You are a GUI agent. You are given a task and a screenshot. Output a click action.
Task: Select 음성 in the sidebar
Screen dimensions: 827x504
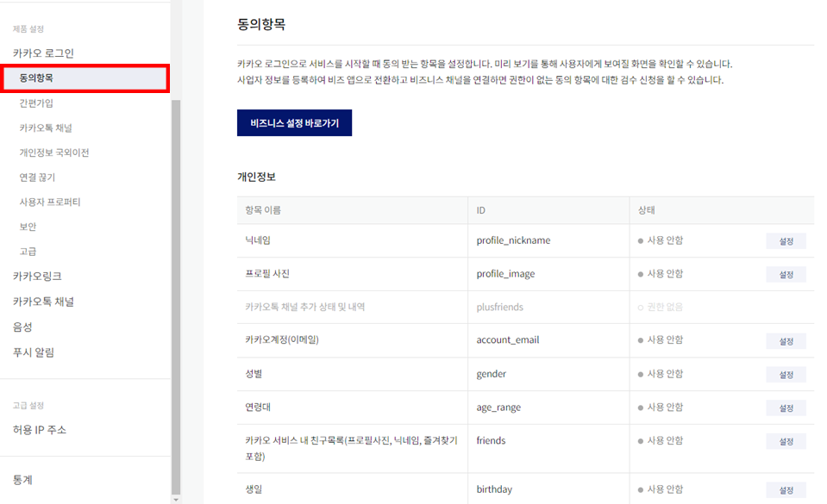tap(22, 327)
